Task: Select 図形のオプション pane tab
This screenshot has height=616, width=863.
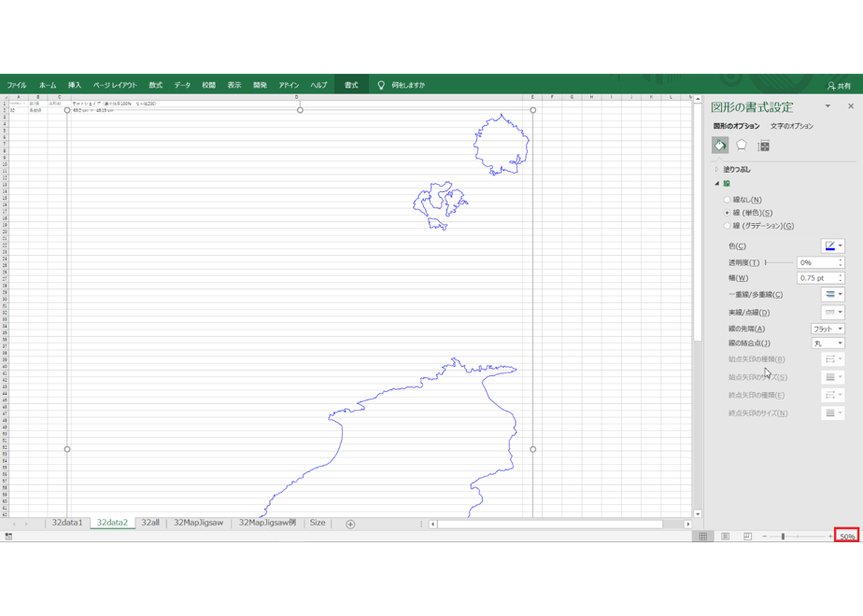Action: pyautogui.click(x=736, y=126)
